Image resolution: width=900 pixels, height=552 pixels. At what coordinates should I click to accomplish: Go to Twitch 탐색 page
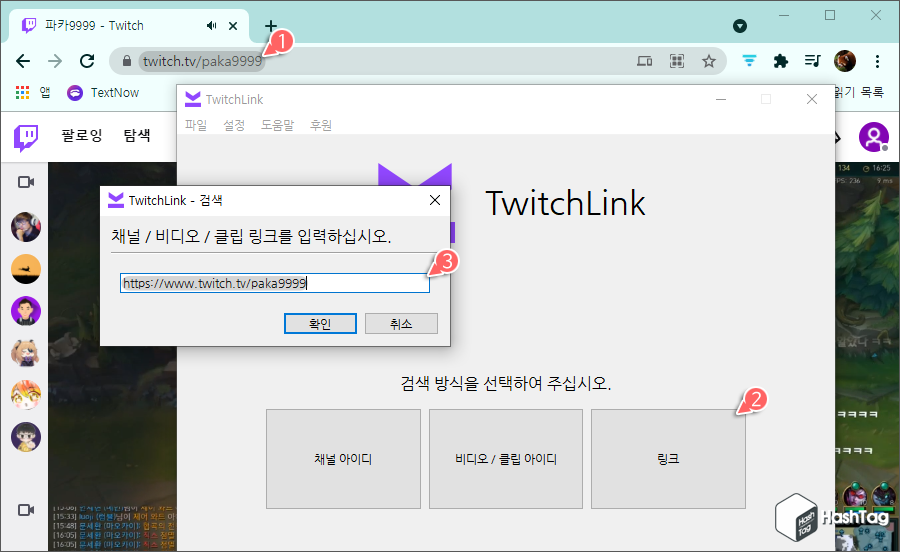point(137,135)
